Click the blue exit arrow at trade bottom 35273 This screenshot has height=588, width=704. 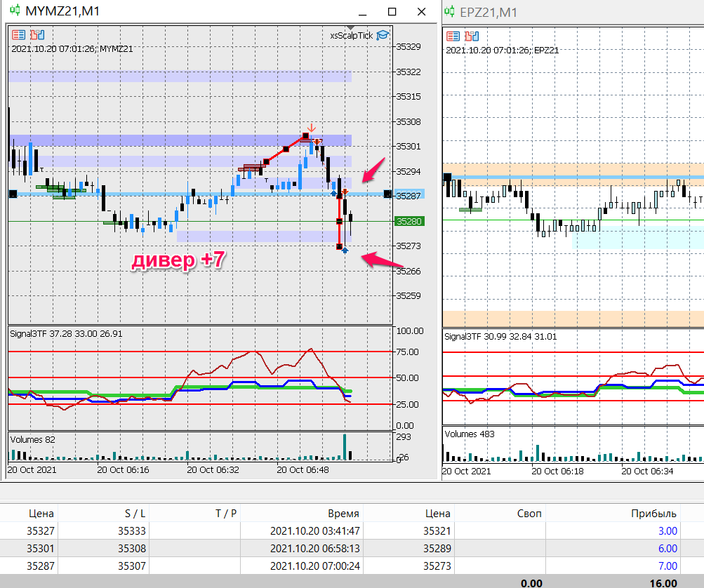click(345, 251)
